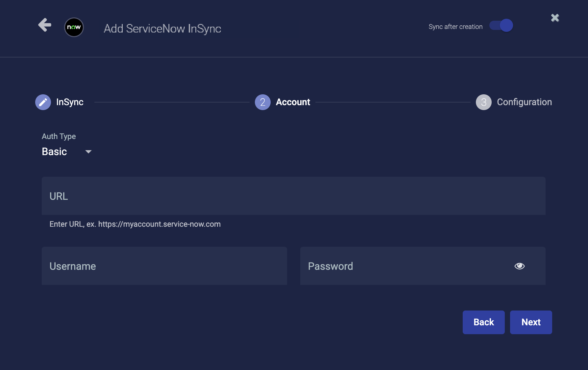
Task: Click into the Username field
Action: (164, 266)
